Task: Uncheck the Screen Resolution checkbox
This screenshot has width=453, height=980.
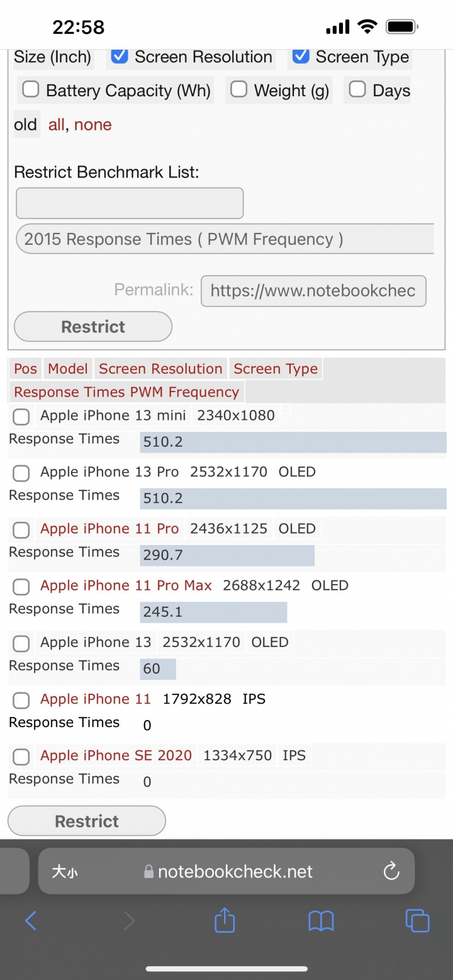Action: tap(120, 56)
